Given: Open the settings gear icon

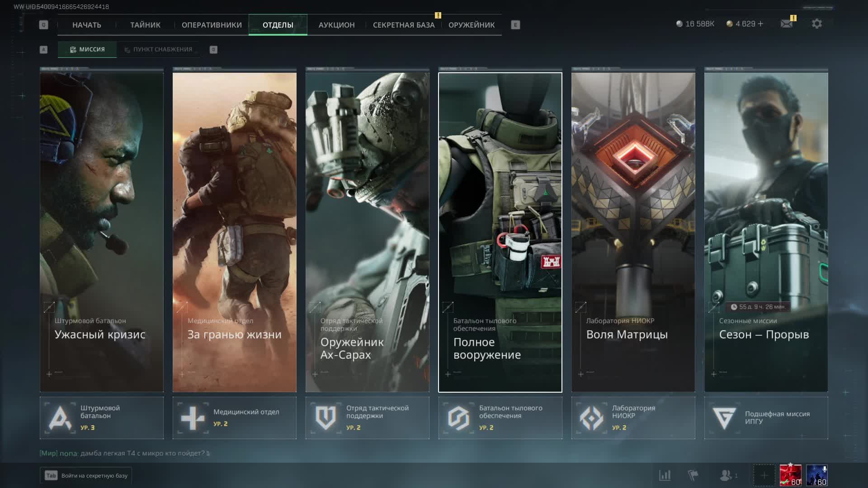Looking at the screenshot, I should point(816,24).
